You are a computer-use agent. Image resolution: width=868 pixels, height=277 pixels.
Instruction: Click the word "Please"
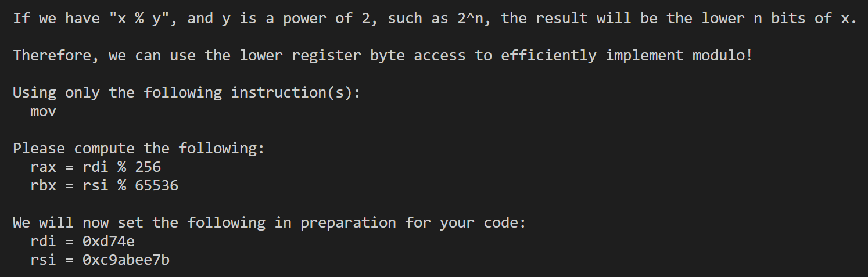pyautogui.click(x=39, y=149)
